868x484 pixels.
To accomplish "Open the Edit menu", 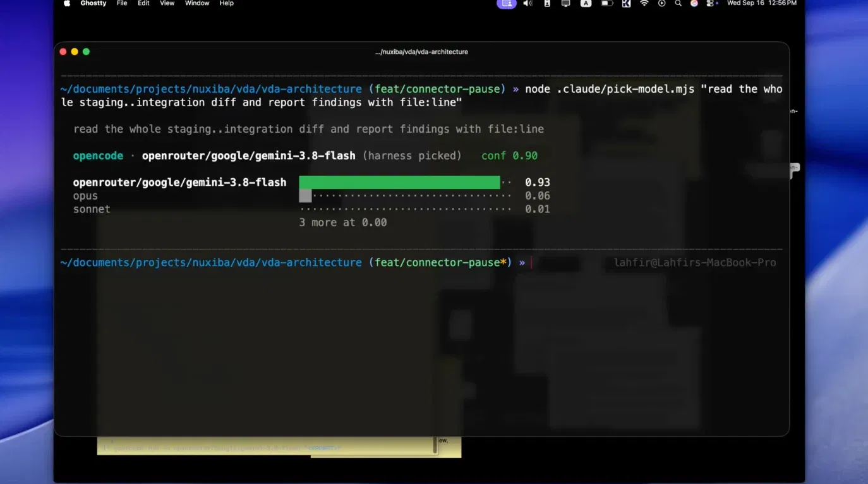I will tap(143, 3).
